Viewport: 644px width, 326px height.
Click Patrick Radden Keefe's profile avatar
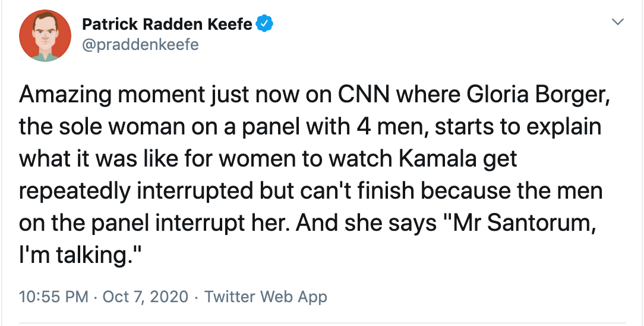coord(41,35)
